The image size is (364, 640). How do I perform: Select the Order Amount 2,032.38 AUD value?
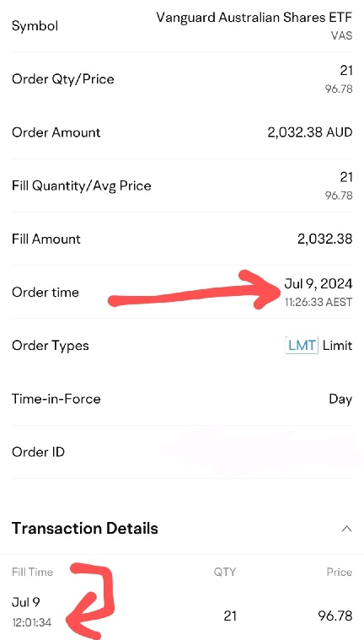(x=310, y=132)
